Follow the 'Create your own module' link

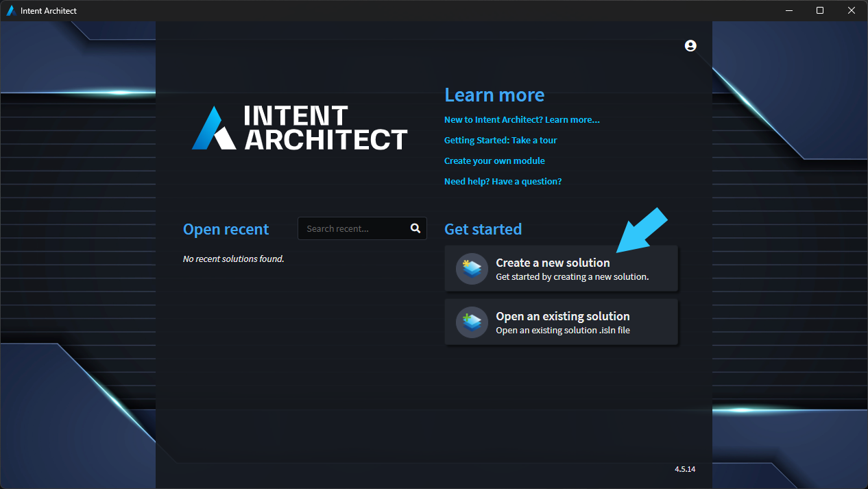pos(494,160)
